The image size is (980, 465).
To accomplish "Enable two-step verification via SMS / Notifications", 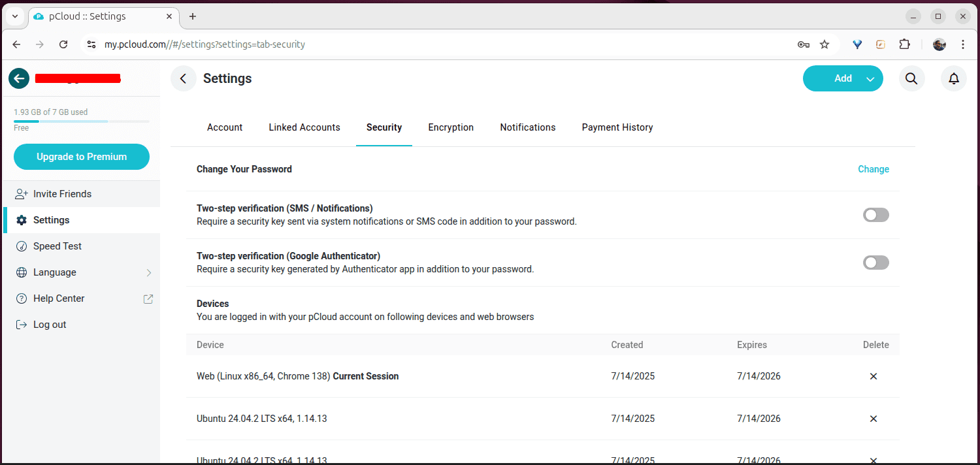I will click(x=876, y=215).
